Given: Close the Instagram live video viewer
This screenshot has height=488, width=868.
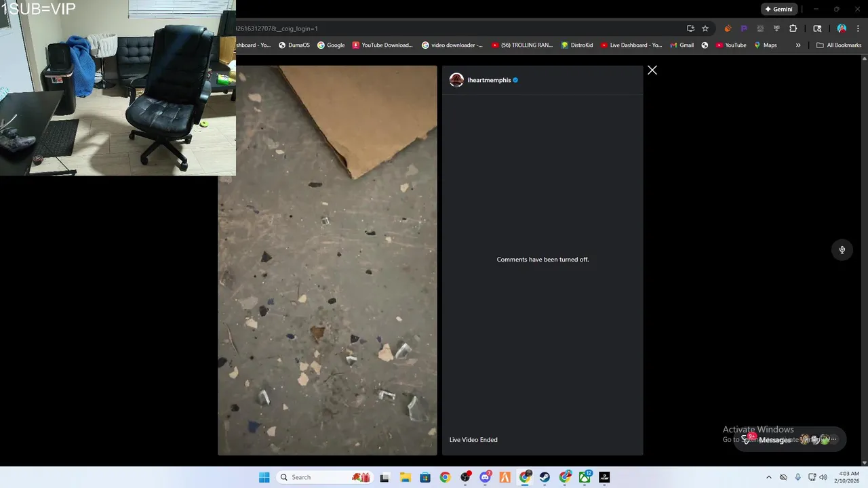Looking at the screenshot, I should coord(652,70).
